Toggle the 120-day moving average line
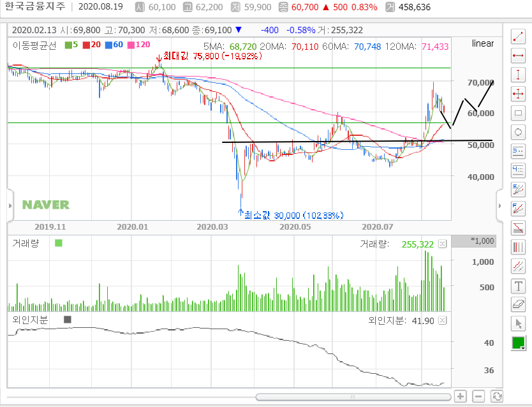 click(x=139, y=45)
